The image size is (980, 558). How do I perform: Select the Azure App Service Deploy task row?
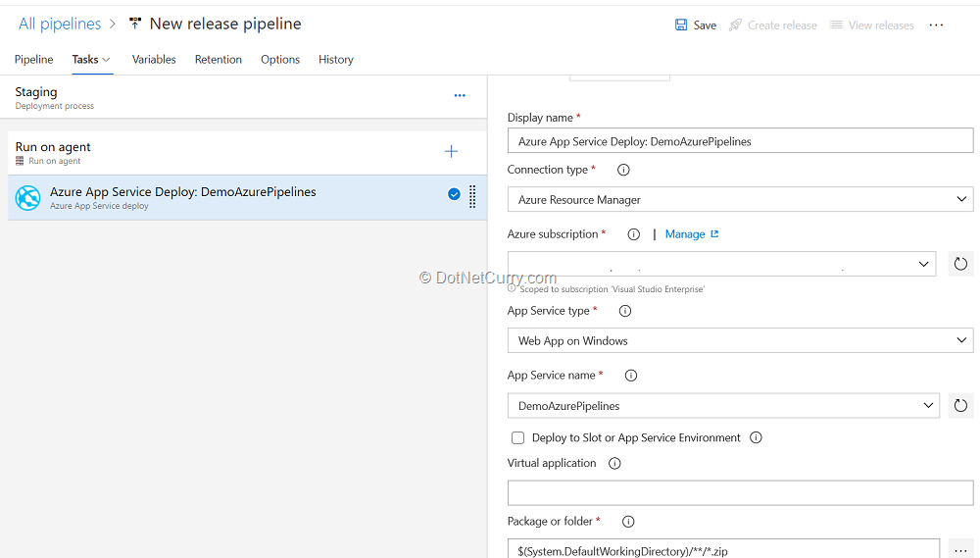click(x=248, y=198)
